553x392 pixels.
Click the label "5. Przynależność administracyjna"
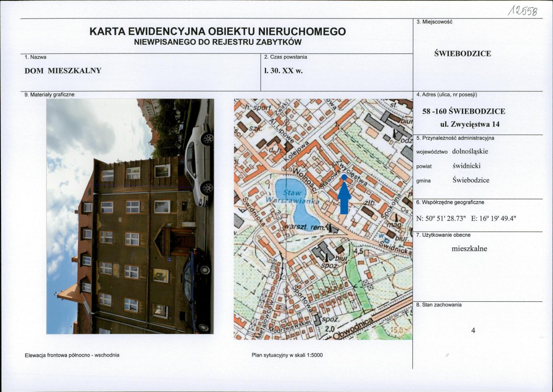(455, 138)
